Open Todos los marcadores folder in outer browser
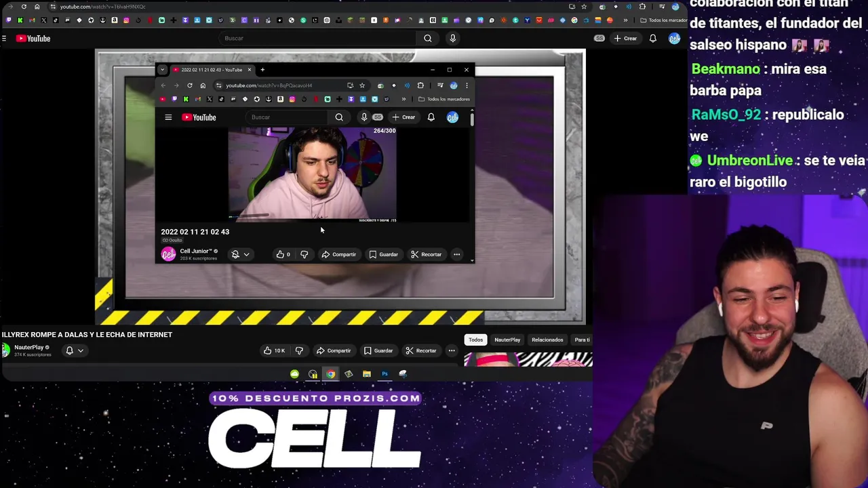The width and height of the screenshot is (868, 488). (x=663, y=20)
